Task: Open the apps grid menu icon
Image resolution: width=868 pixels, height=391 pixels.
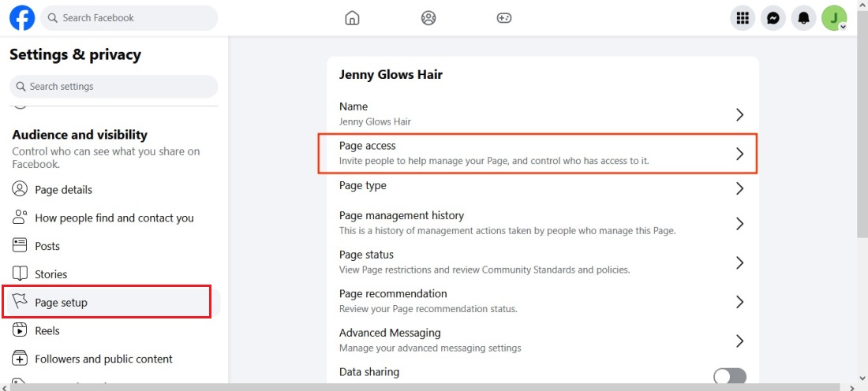Action: [742, 18]
